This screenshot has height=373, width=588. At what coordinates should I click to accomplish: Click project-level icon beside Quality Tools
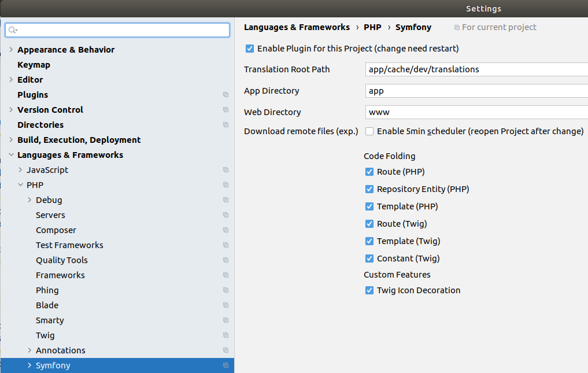[225, 260]
